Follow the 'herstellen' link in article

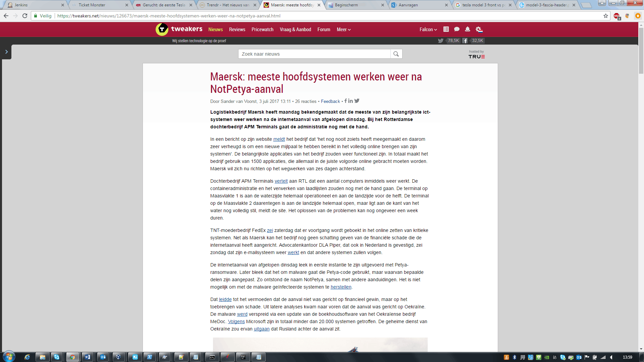[341, 287]
